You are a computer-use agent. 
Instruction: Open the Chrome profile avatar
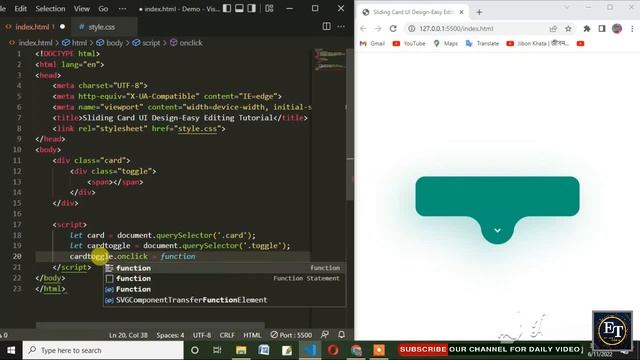point(617,29)
